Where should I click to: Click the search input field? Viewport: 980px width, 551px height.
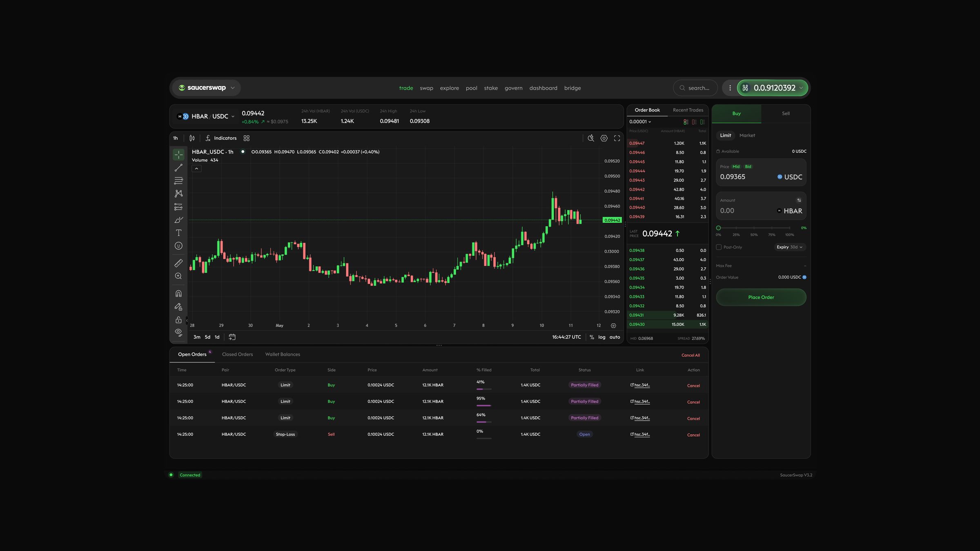click(695, 88)
